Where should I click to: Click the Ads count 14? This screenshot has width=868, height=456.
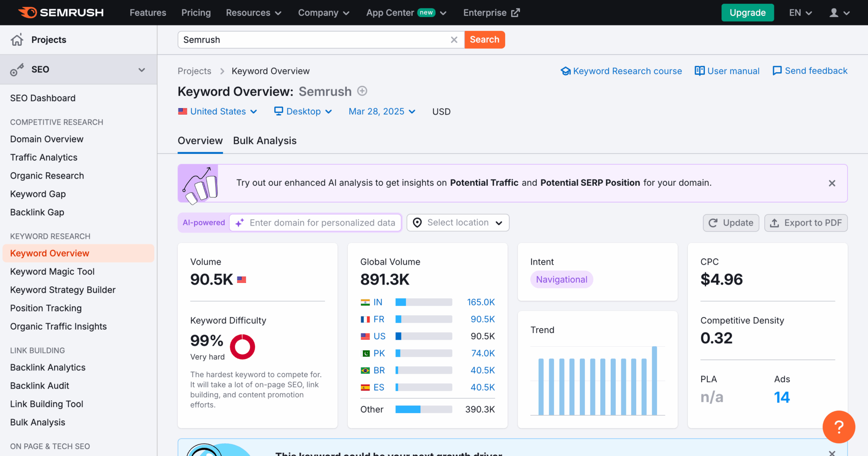tap(782, 397)
